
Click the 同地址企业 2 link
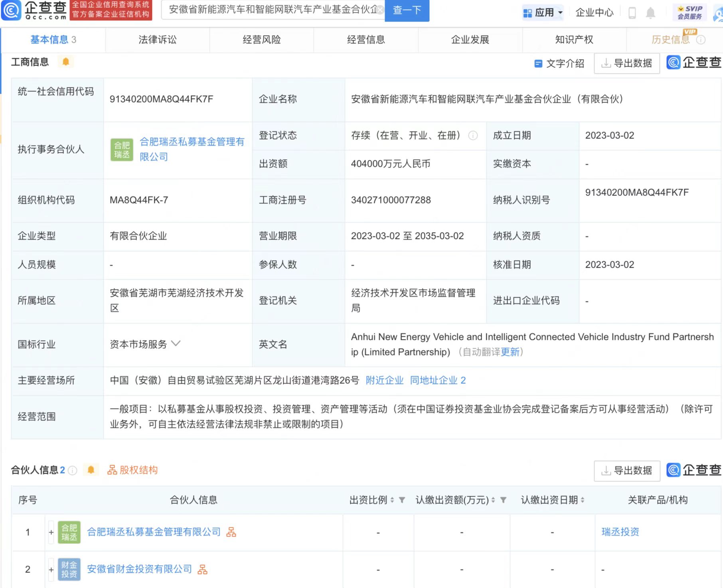[x=437, y=380]
